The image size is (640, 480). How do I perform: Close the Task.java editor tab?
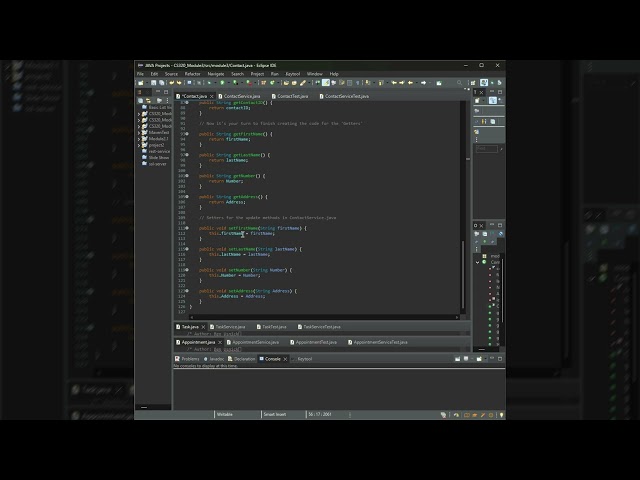pos(203,327)
